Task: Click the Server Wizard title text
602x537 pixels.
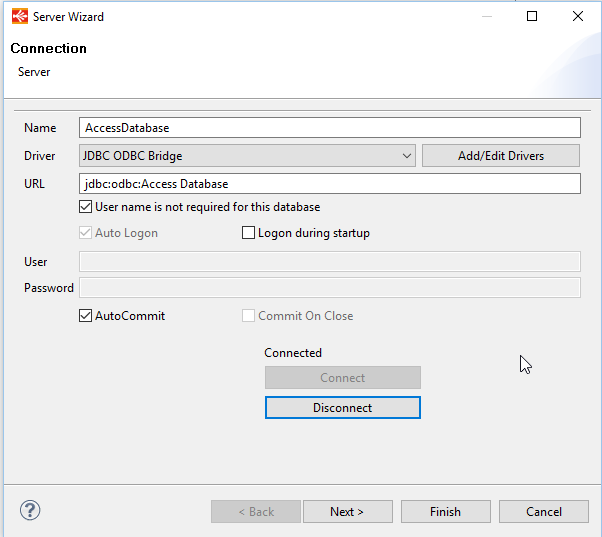Action: (x=68, y=17)
